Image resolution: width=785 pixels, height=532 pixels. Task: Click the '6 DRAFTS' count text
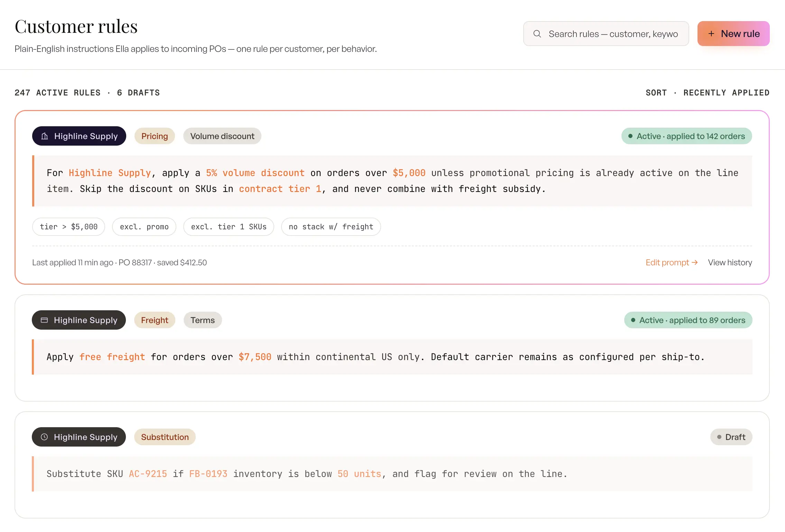tap(138, 93)
